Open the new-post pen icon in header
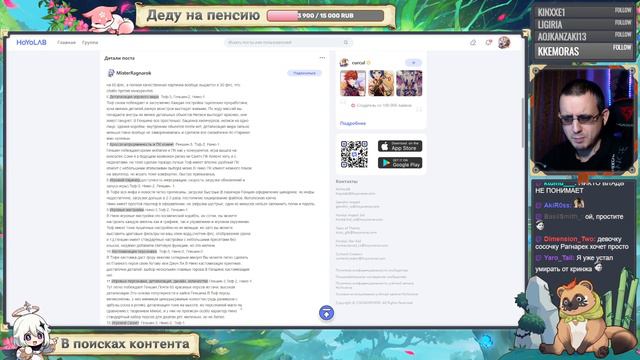Image resolution: width=640 pixels, height=360 pixels. tap(473, 42)
